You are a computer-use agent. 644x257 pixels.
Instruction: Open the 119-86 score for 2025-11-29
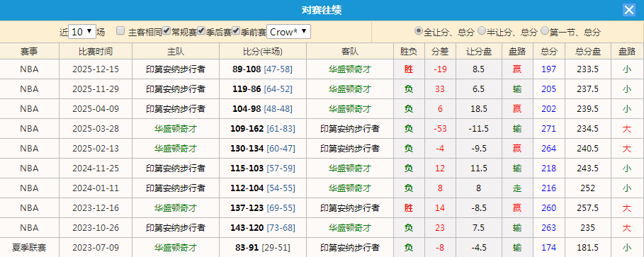(247, 89)
